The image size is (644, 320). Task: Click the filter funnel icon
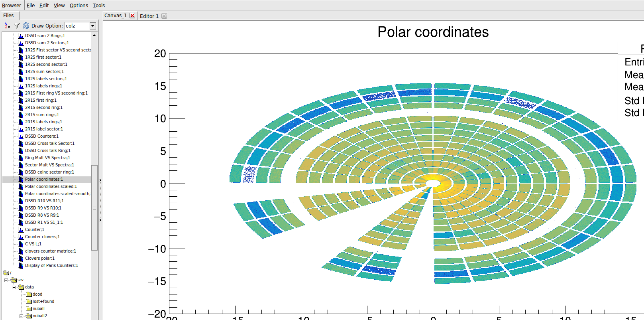(x=17, y=26)
